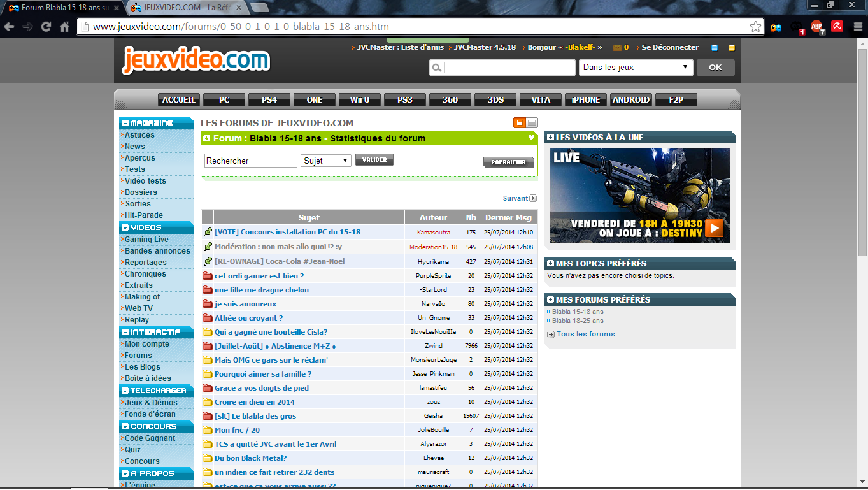Collapse the Forum header box arrow
The height and width of the screenshot is (490, 868).
point(207,138)
